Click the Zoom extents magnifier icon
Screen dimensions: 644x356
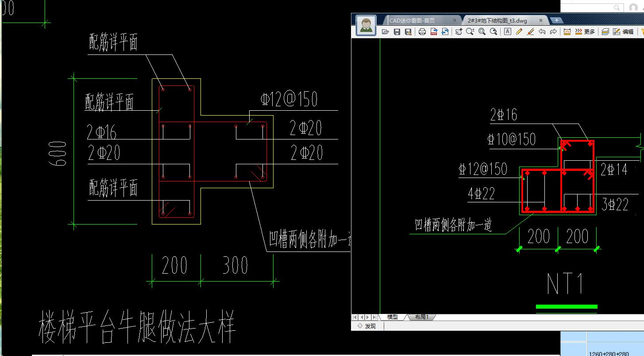tap(494, 31)
